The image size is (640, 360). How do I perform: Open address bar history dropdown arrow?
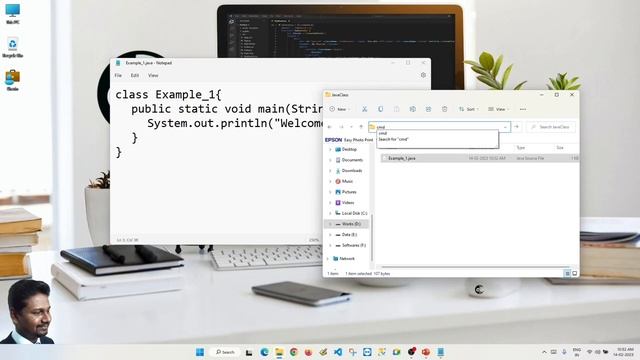tap(505, 127)
